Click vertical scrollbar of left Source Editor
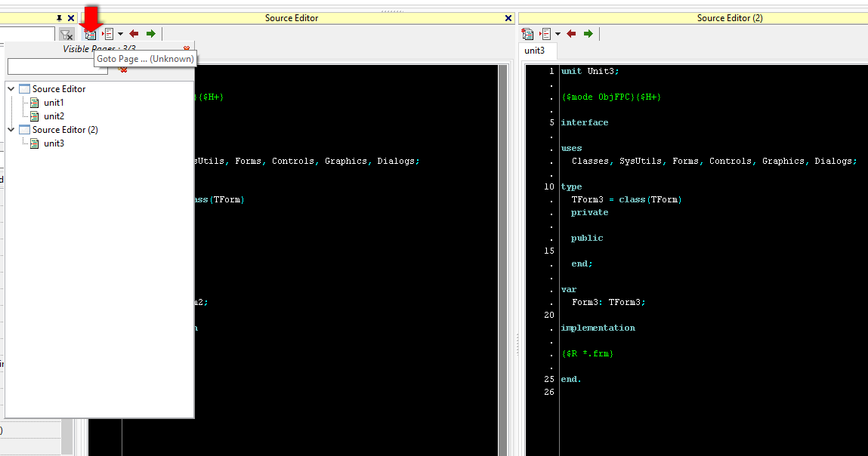Viewport: 868px width, 456px height. 502,260
